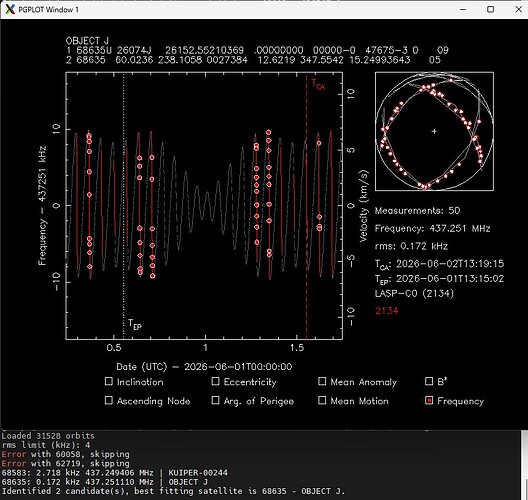Click terminal line 'Loaded 31528 orbits'
Screen dimensions: 528x500
click(48, 436)
